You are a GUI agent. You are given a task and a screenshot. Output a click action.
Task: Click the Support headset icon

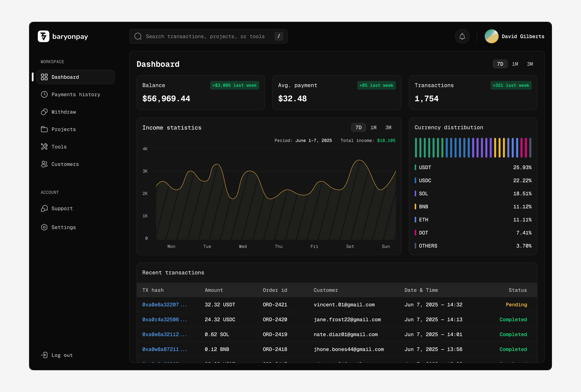[x=44, y=208]
